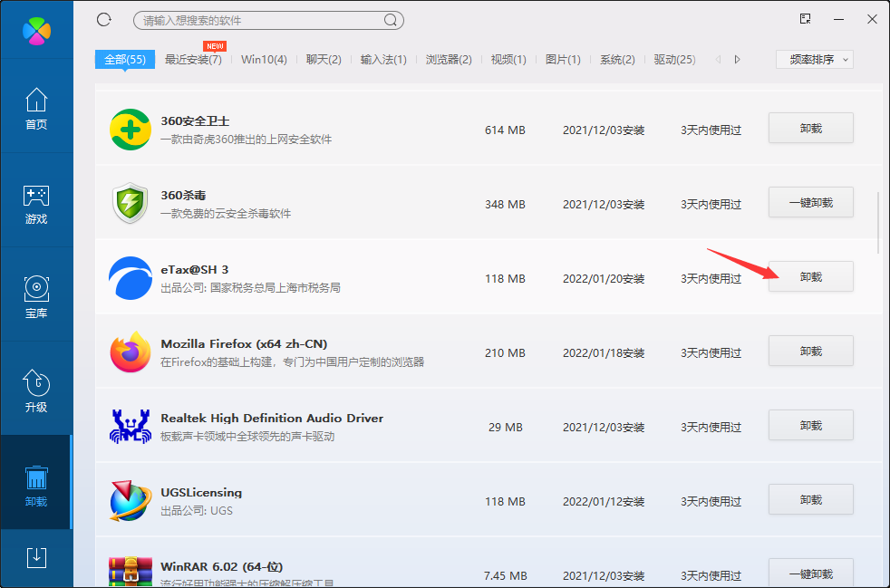This screenshot has height=588, width=890.
Task: Switch to 聊天(2) tab
Action: pos(324,60)
